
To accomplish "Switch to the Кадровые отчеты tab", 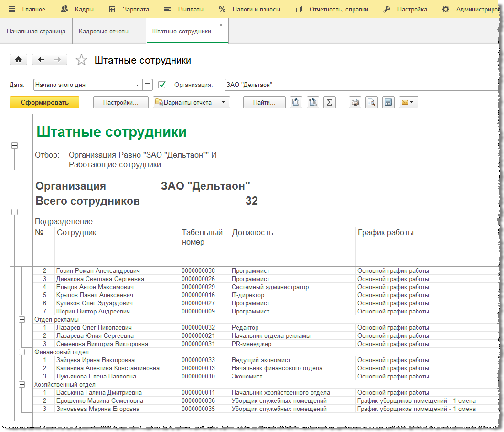I will pos(104,31).
